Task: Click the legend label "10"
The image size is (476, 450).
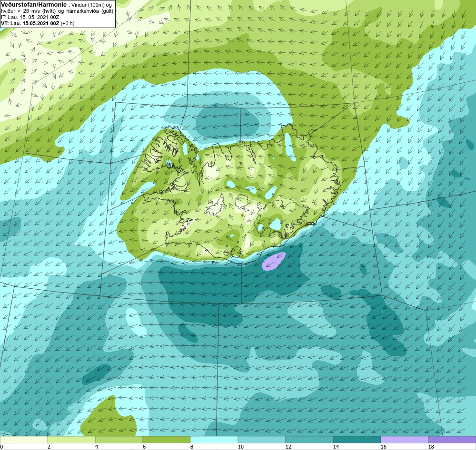Action: pos(241,447)
